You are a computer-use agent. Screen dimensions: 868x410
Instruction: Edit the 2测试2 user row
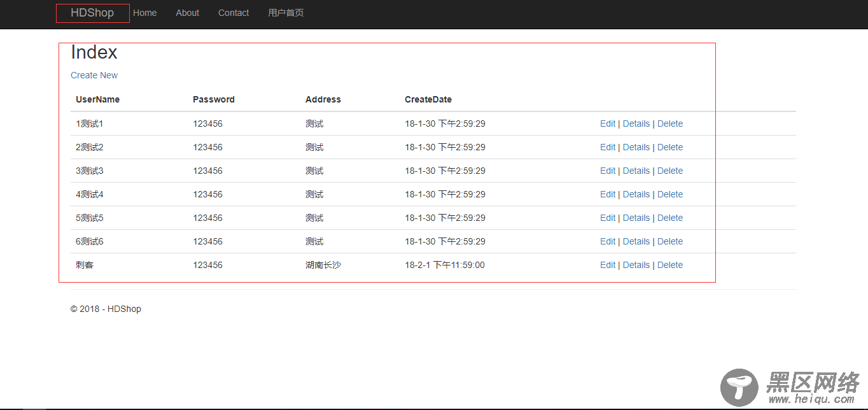click(608, 147)
